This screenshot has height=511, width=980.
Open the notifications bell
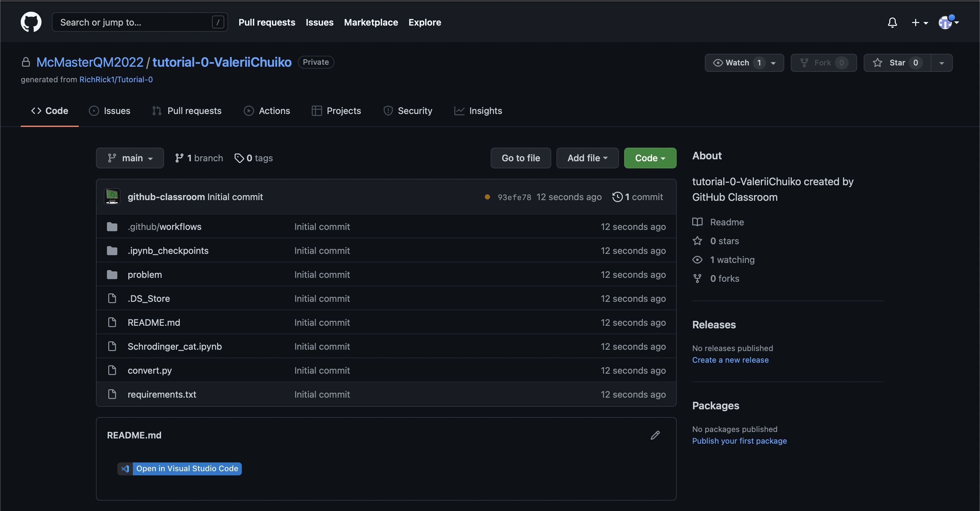click(892, 22)
